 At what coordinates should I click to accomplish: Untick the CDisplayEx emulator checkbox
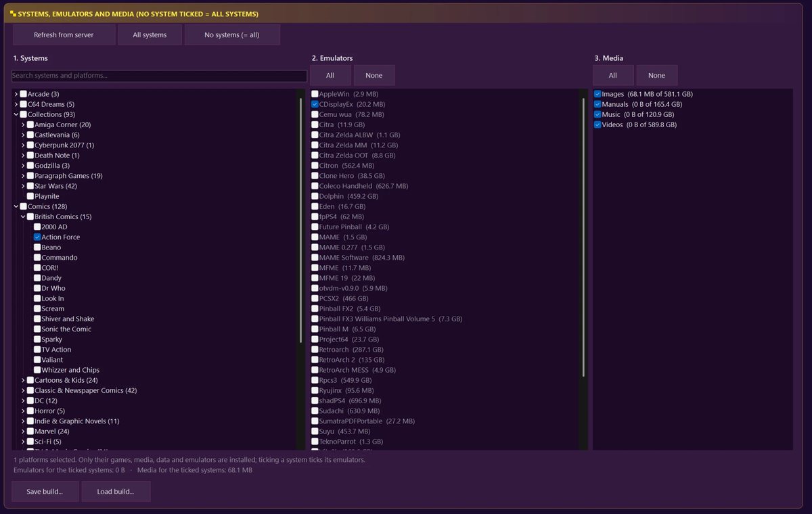click(315, 104)
